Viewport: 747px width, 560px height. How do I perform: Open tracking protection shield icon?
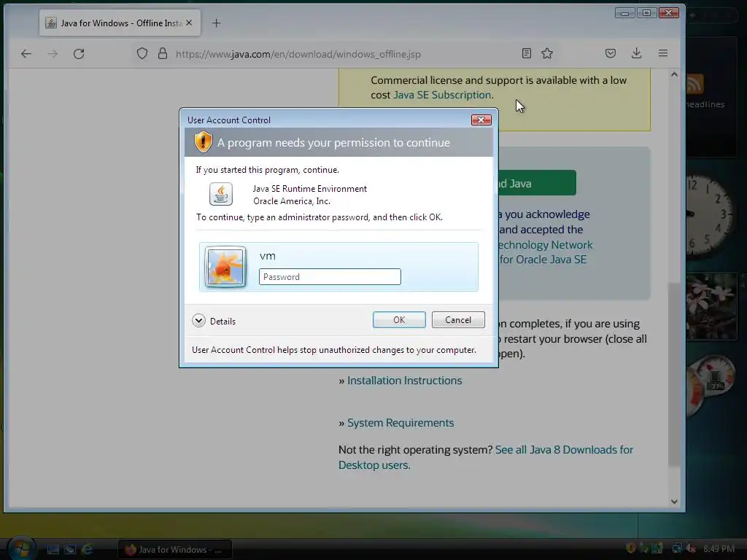click(x=142, y=53)
